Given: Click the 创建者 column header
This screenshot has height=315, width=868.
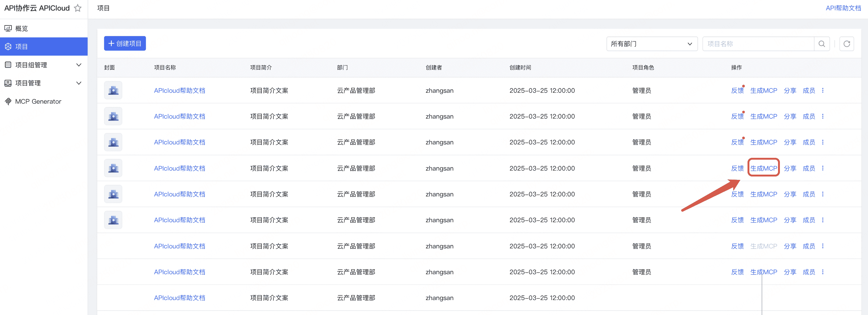Looking at the screenshot, I should 434,67.
